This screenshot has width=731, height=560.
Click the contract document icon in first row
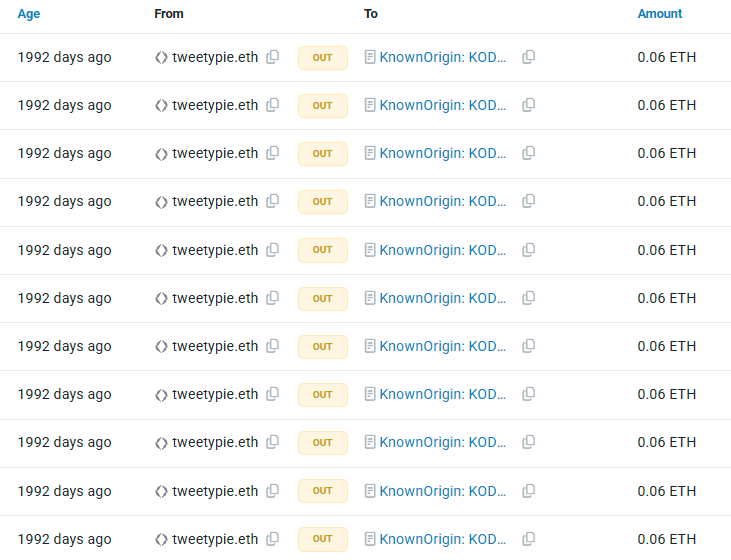(x=370, y=57)
